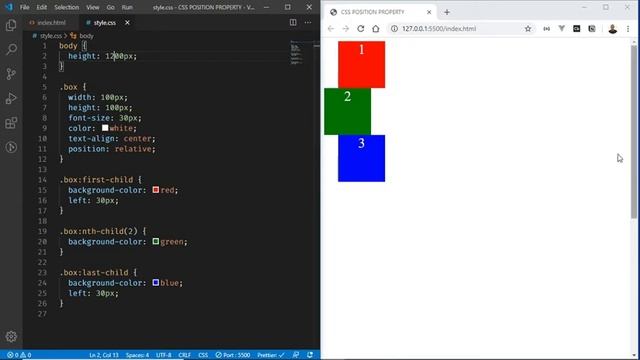Screen dimensions: 640x360
Task: Click the '.box:nth-child(2) {' selector line
Action: pyautogui.click(x=102, y=231)
